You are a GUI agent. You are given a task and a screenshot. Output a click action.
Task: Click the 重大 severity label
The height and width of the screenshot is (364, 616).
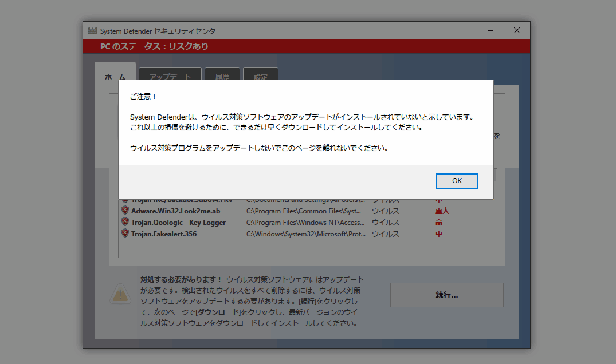coord(442,211)
